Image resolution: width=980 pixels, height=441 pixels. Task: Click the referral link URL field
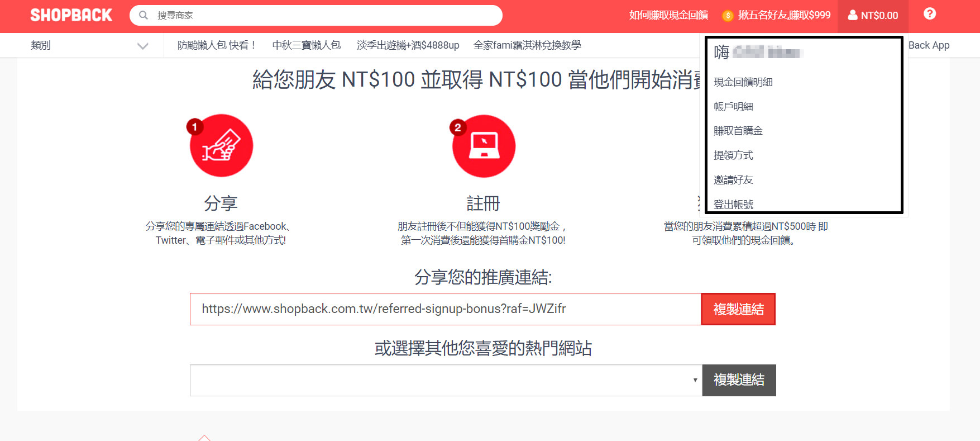pyautogui.click(x=446, y=309)
